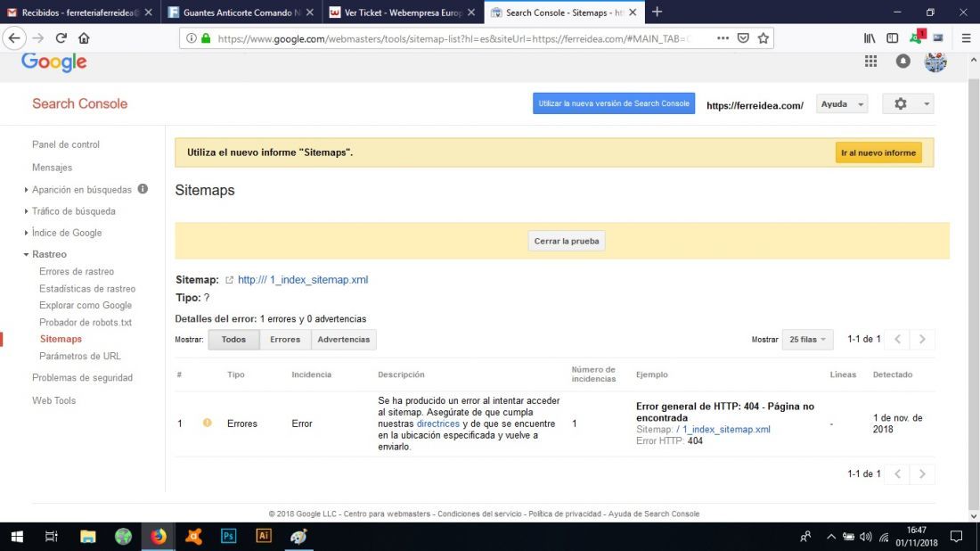Open the Google apps grid
This screenshot has height=551, width=980.
(870, 62)
